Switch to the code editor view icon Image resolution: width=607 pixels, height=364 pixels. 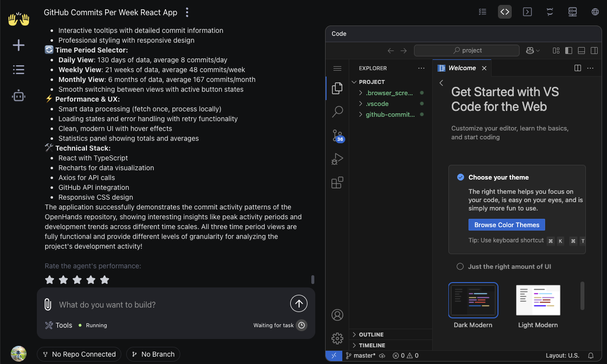tap(505, 12)
